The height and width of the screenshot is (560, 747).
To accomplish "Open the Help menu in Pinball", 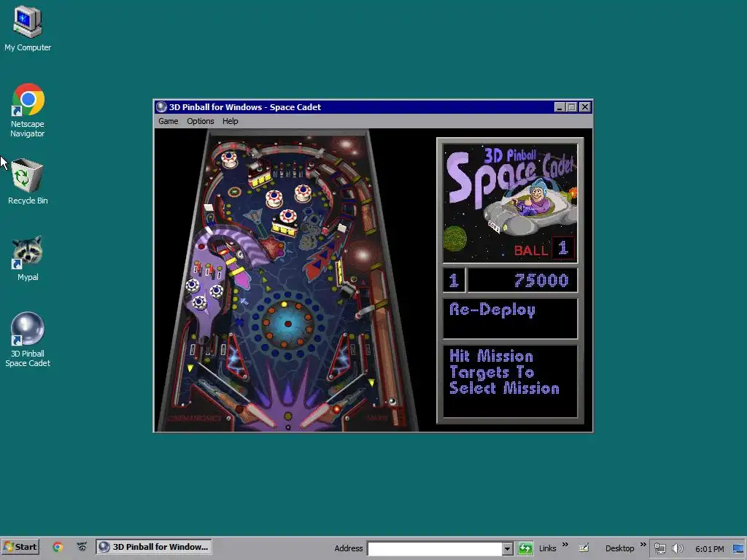I will coord(230,121).
